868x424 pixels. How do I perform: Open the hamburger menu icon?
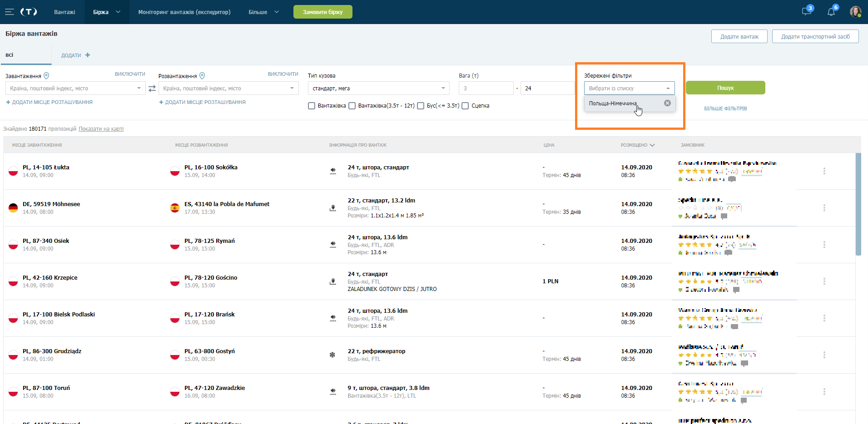[x=10, y=12]
